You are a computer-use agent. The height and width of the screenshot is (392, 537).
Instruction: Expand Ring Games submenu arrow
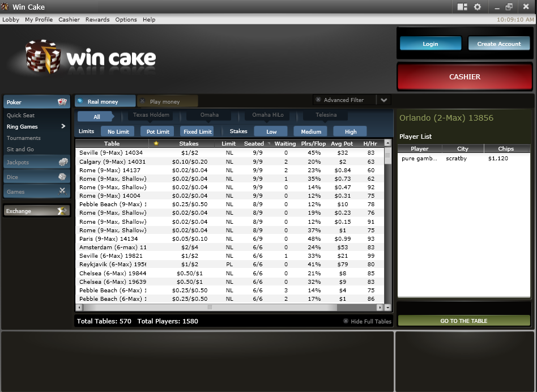63,126
